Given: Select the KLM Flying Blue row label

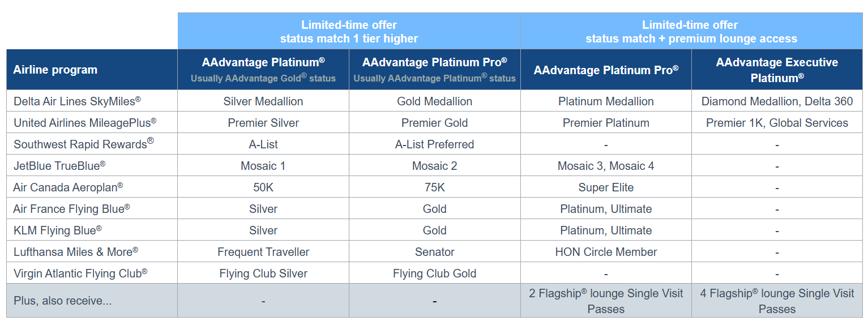Looking at the screenshot, I should [x=58, y=230].
